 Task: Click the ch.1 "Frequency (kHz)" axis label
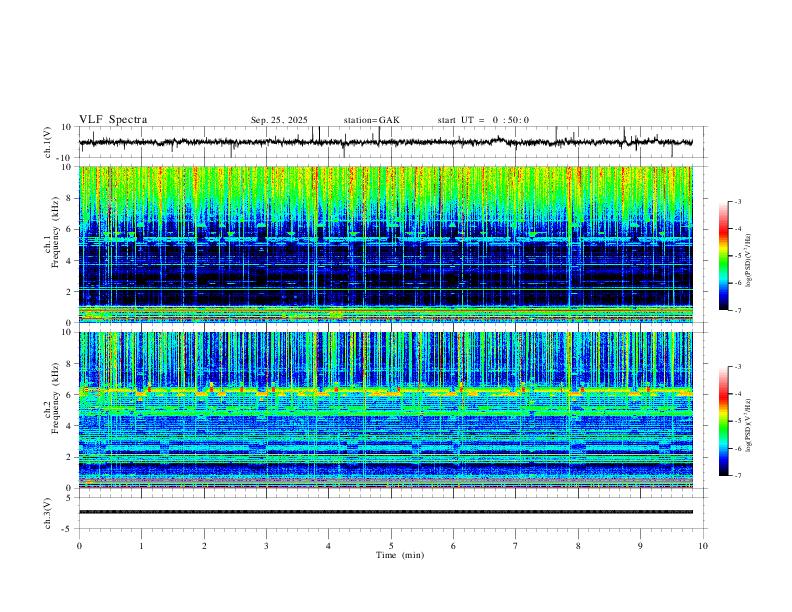click(x=55, y=233)
